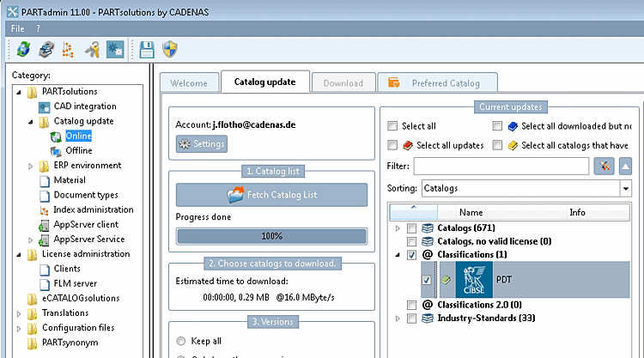Click the orange tree structure toolbar icon
This screenshot has width=644, height=358.
pyautogui.click(x=68, y=49)
